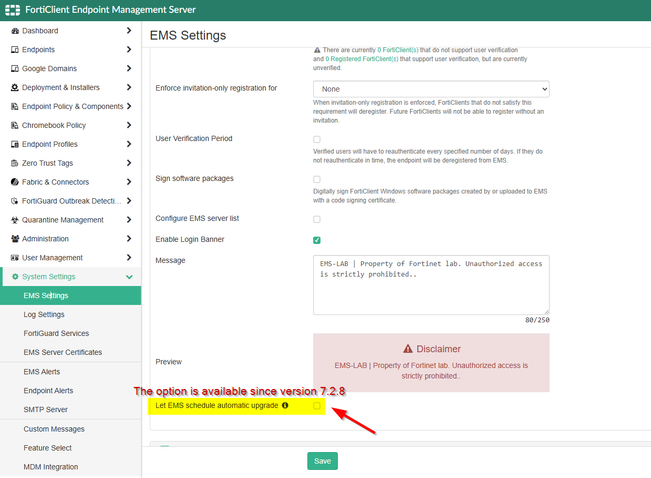Click the 'EMS Settings' page heading
Screen dimensions: 651x478
[x=188, y=35]
